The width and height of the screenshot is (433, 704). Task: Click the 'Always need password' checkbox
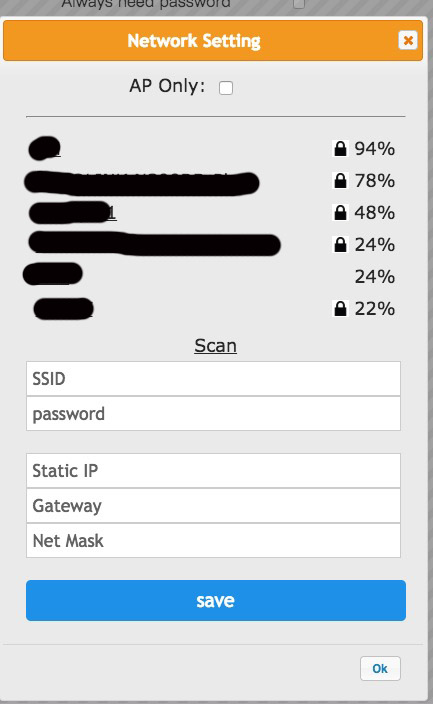coord(299,4)
